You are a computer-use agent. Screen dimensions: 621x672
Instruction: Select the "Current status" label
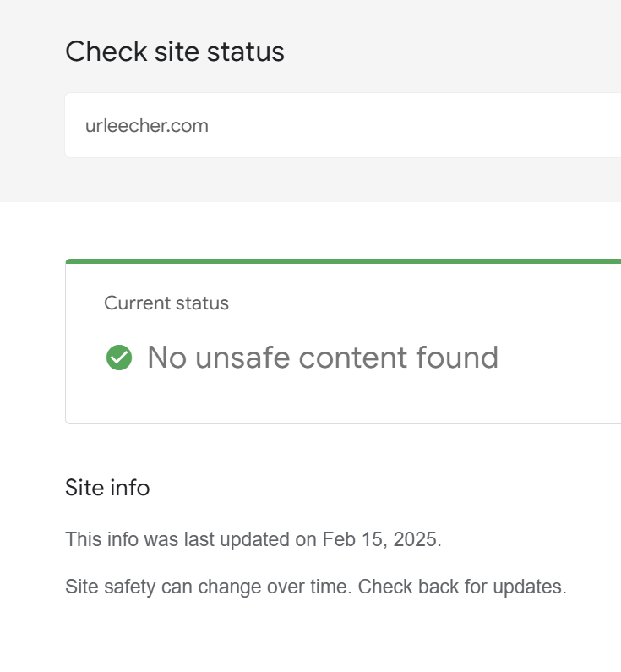tap(166, 303)
